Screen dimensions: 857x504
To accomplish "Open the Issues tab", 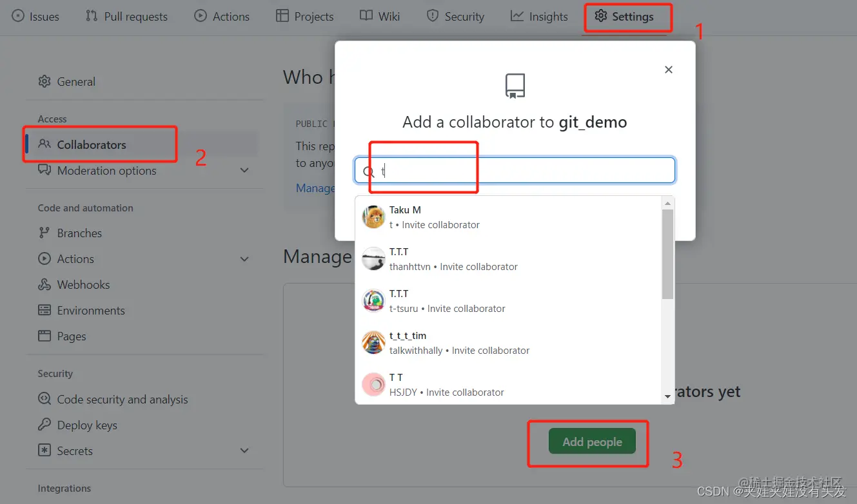I will (35, 16).
